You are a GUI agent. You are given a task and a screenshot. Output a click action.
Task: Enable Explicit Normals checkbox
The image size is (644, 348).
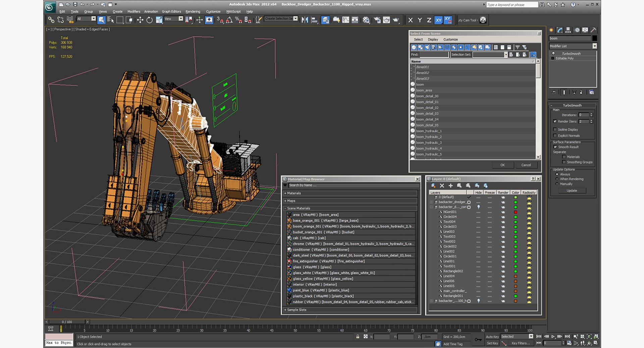tap(555, 135)
